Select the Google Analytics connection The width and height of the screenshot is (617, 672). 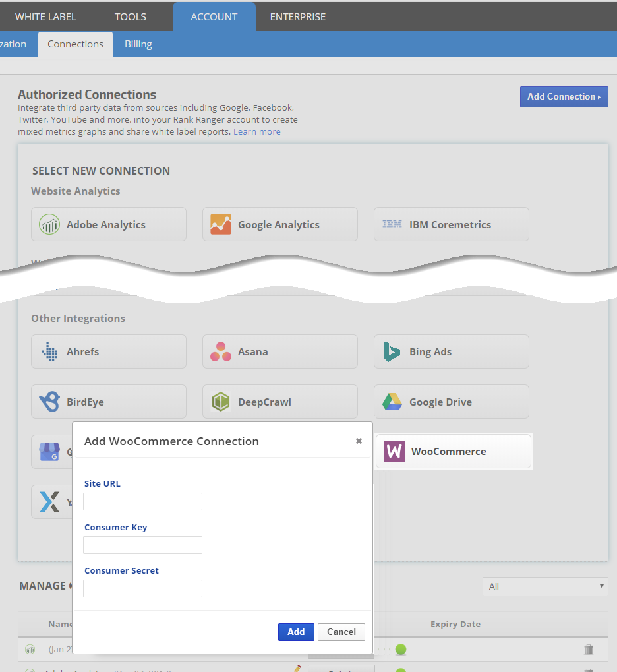point(279,224)
